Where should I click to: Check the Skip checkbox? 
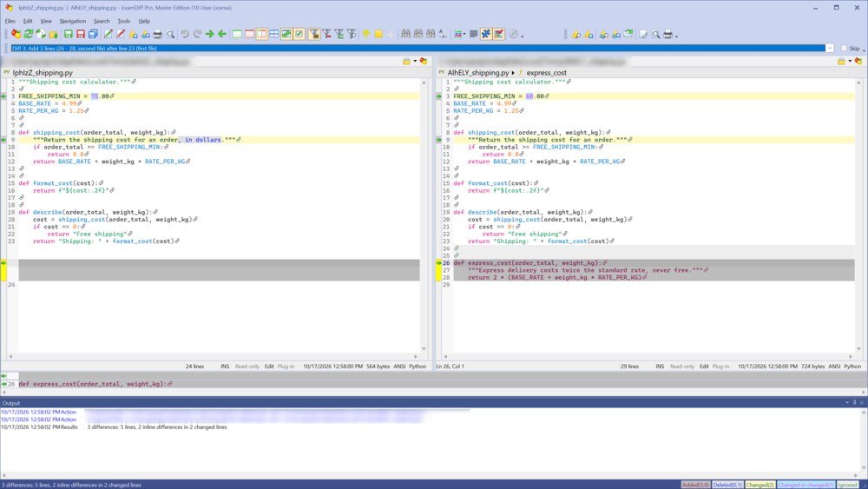[x=844, y=48]
